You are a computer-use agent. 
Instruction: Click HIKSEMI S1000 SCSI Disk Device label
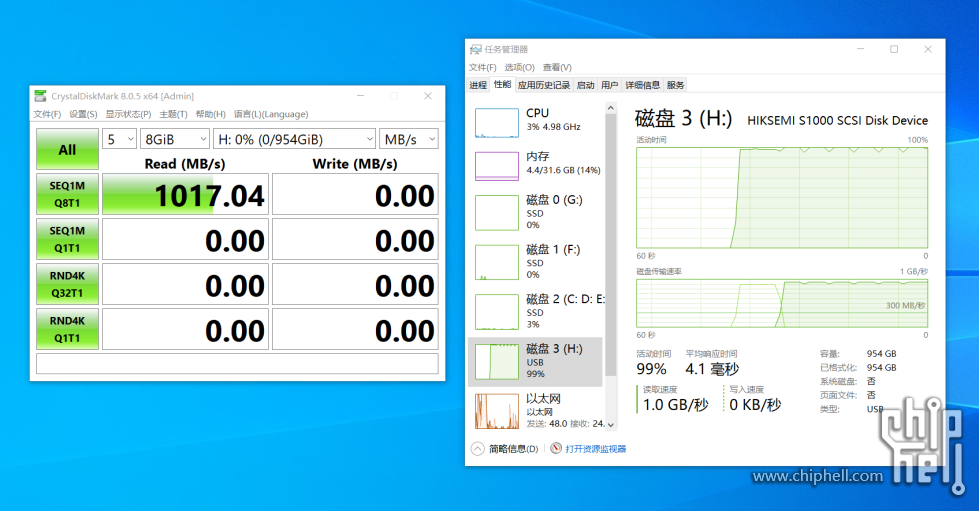pyautogui.click(x=837, y=121)
